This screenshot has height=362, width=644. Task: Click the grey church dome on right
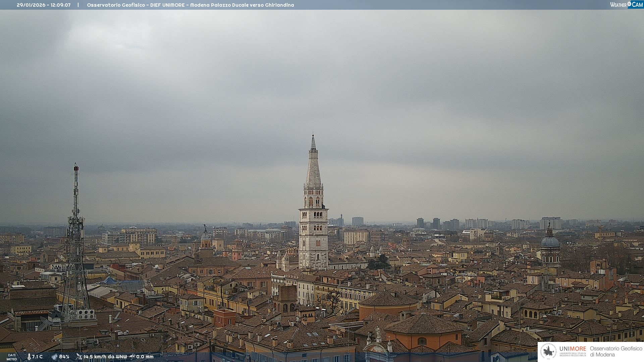click(550, 242)
